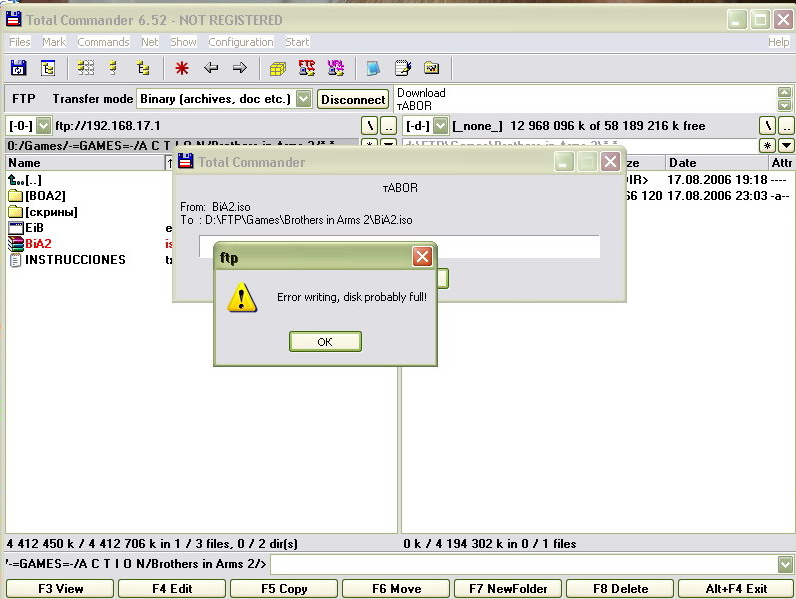Screen dimensions: 796x599
Task: Open the left drive [-0-] dropdown
Action: point(44,125)
